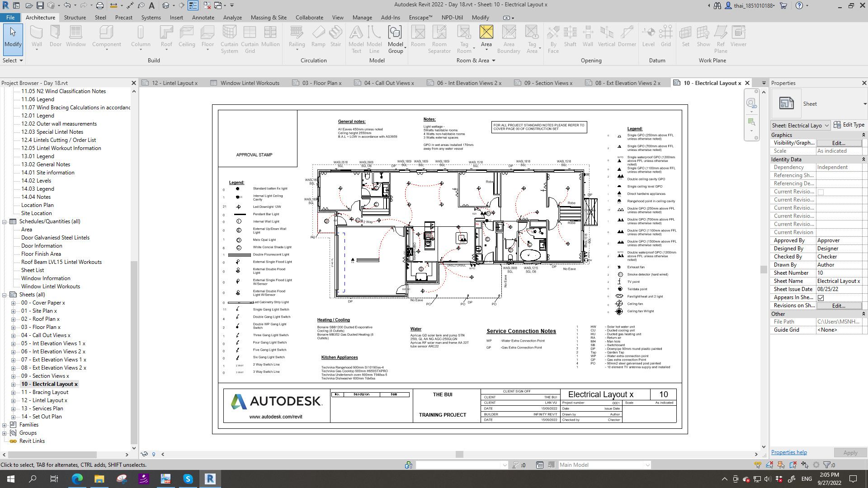
Task: Toggle the Appears In Sheet List checkbox
Action: point(821,298)
